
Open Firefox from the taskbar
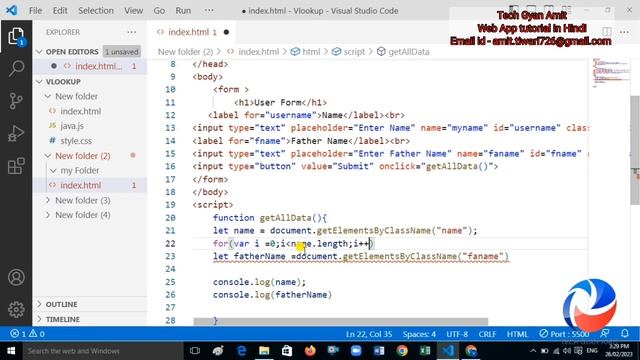tap(310, 351)
